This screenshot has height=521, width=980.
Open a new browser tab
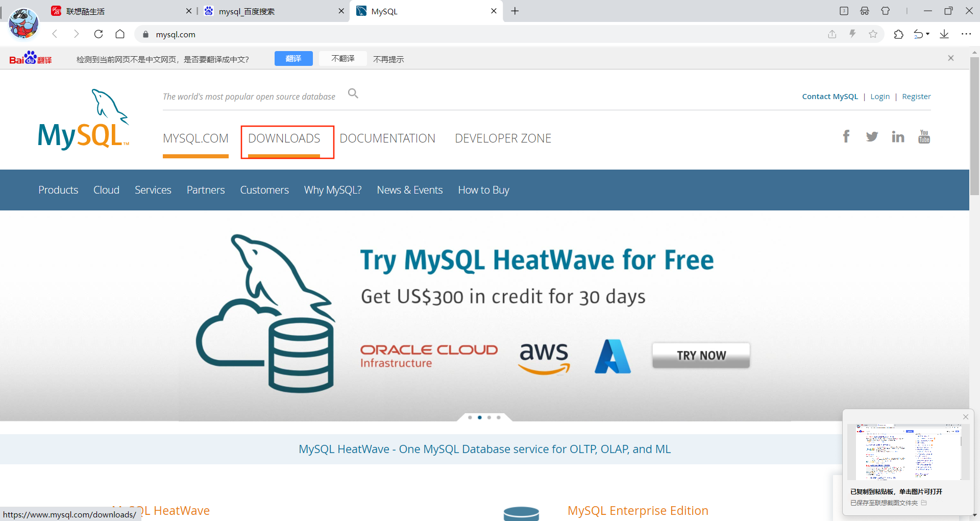click(515, 11)
